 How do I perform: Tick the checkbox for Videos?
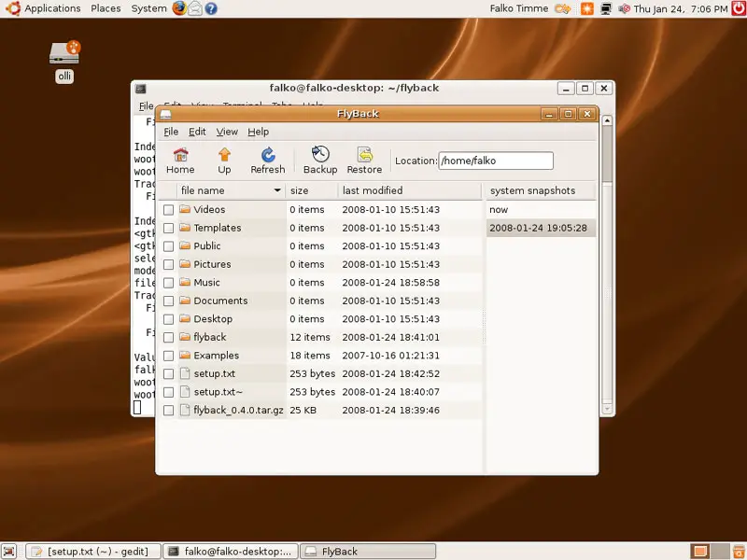click(168, 209)
